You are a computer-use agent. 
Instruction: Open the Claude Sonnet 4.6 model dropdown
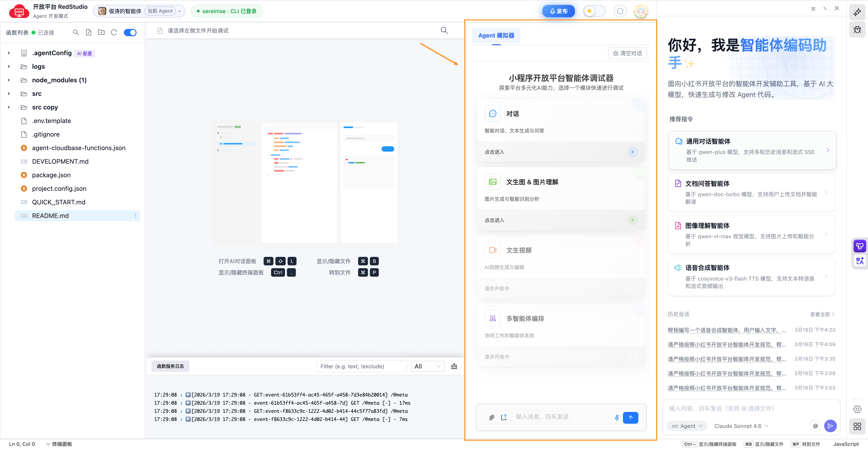pyautogui.click(x=741, y=426)
